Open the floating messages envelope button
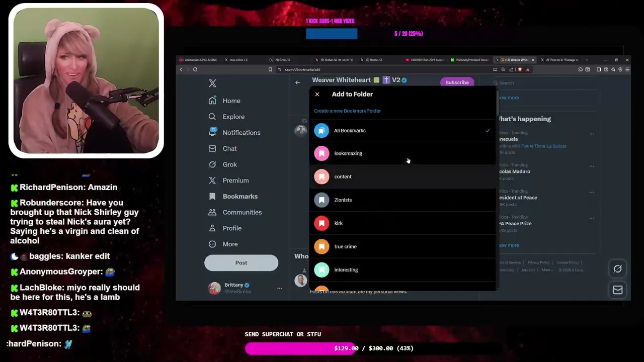Image resolution: width=644 pixels, height=362 pixels. pyautogui.click(x=618, y=290)
